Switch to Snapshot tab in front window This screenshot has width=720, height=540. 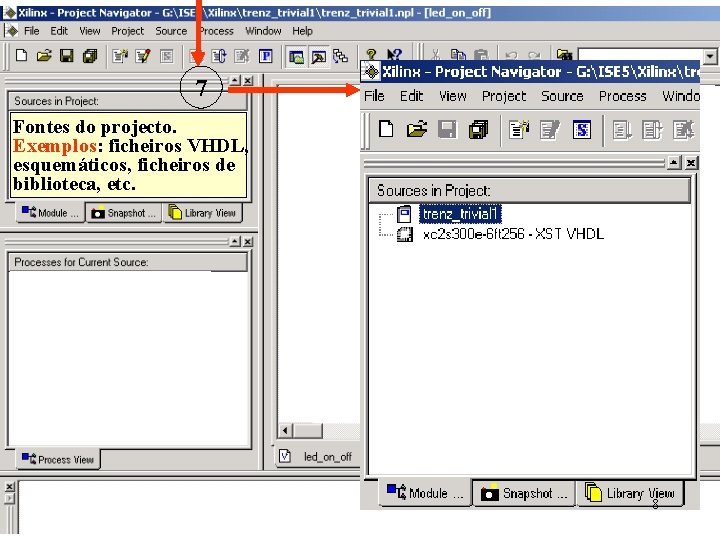pos(524,493)
